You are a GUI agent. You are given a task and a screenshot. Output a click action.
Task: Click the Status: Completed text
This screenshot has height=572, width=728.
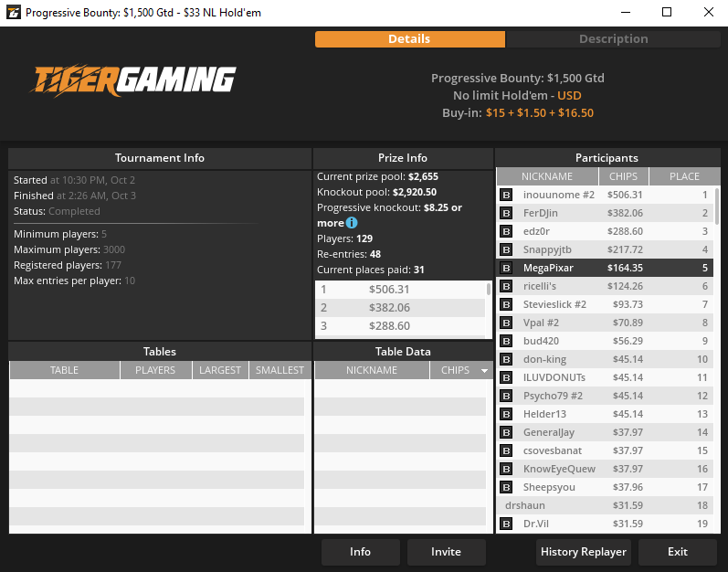(x=57, y=211)
